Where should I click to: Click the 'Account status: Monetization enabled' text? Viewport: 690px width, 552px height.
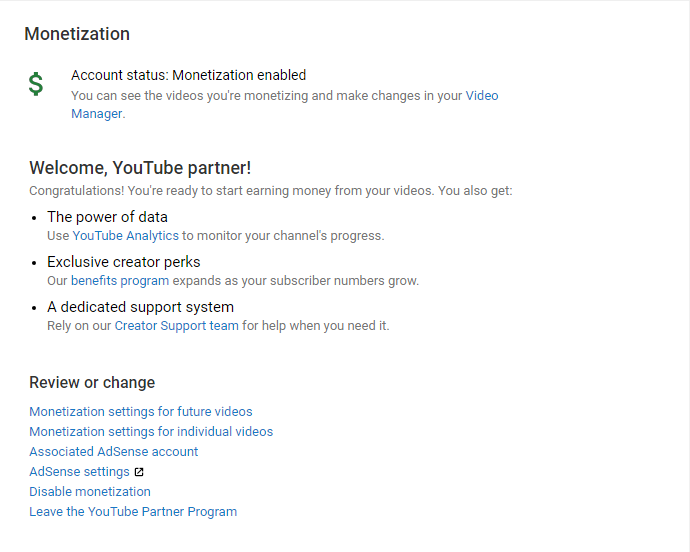(188, 75)
